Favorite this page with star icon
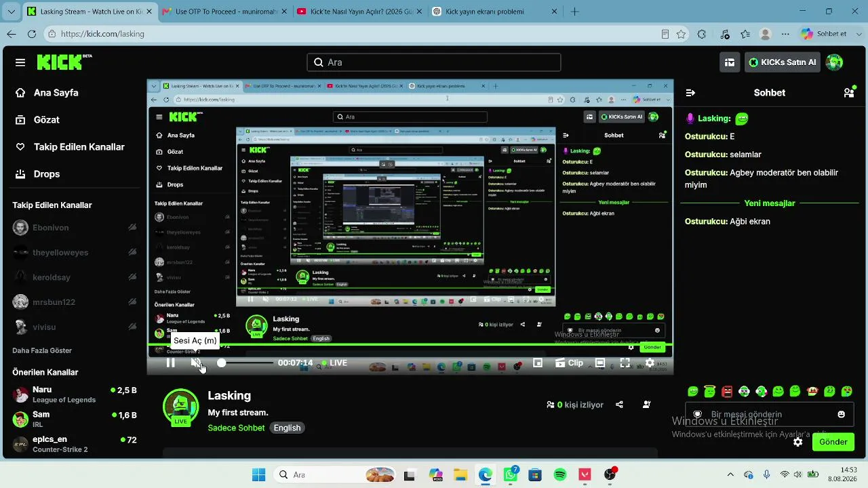Viewport: 868px width, 488px height. pyautogui.click(x=681, y=34)
